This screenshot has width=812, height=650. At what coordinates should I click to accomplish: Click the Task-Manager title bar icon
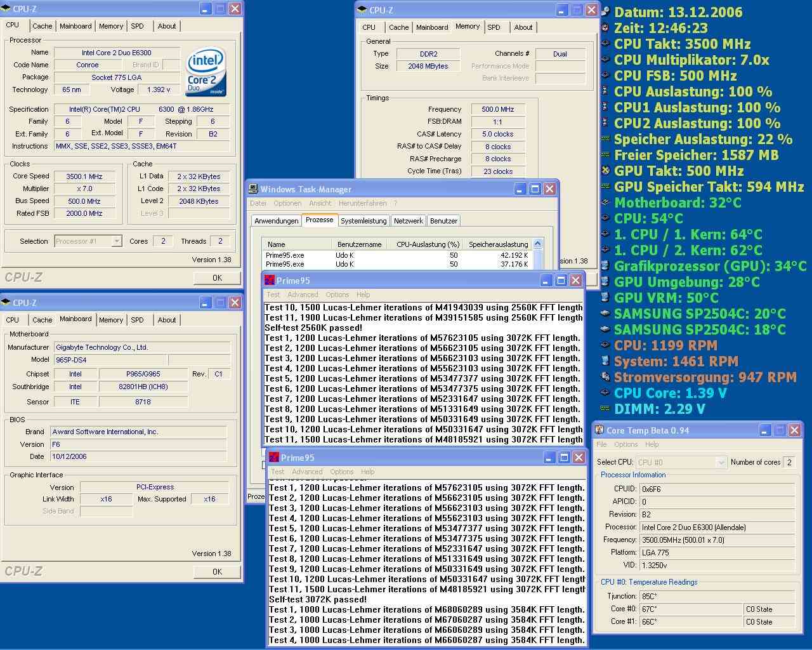pyautogui.click(x=253, y=189)
